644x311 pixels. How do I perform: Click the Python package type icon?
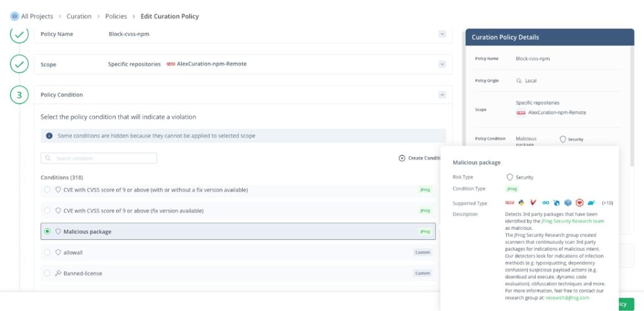tap(521, 203)
